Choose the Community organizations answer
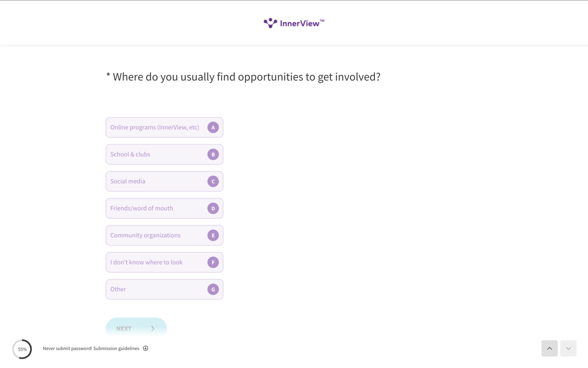The width and height of the screenshot is (588, 368). [164, 236]
